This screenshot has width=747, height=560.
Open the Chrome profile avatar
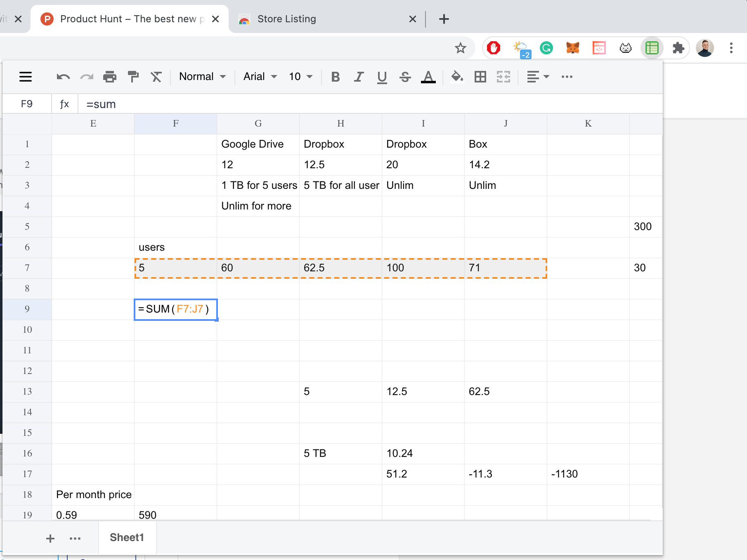[x=705, y=48]
